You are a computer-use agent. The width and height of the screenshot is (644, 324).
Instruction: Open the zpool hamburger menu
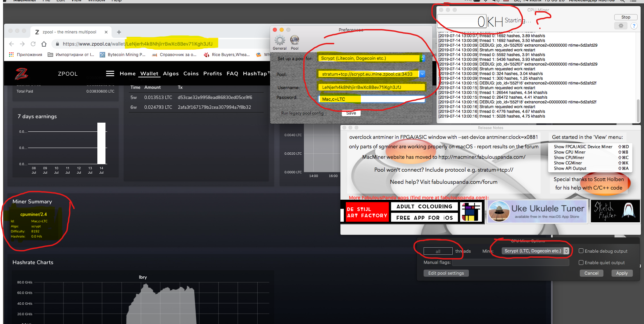pos(110,74)
